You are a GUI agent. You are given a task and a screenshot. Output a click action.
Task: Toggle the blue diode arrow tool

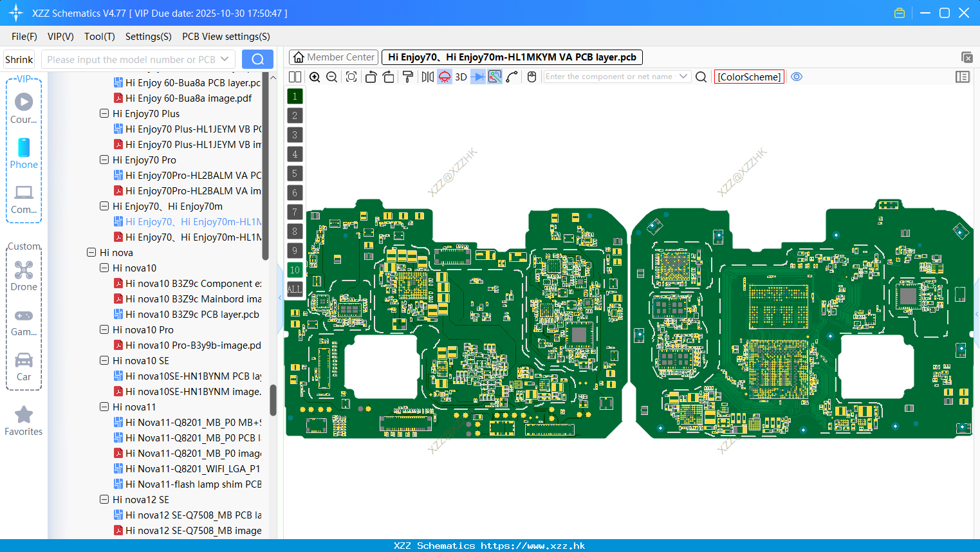coord(478,77)
